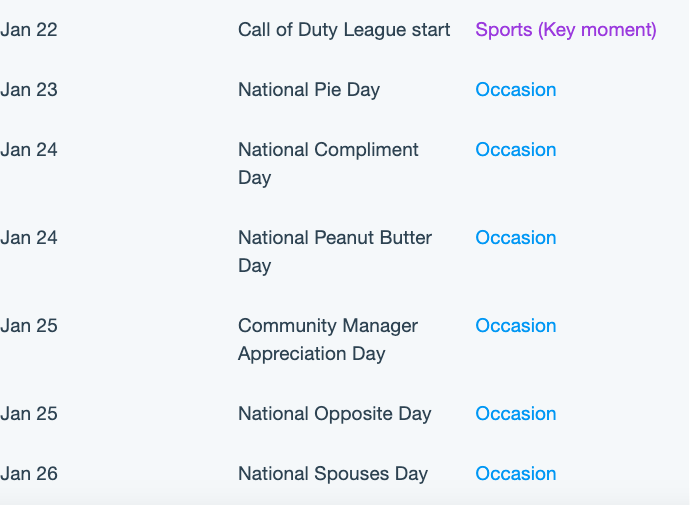Select the National Compliment Day event text
The image size is (690, 505).
(328, 164)
